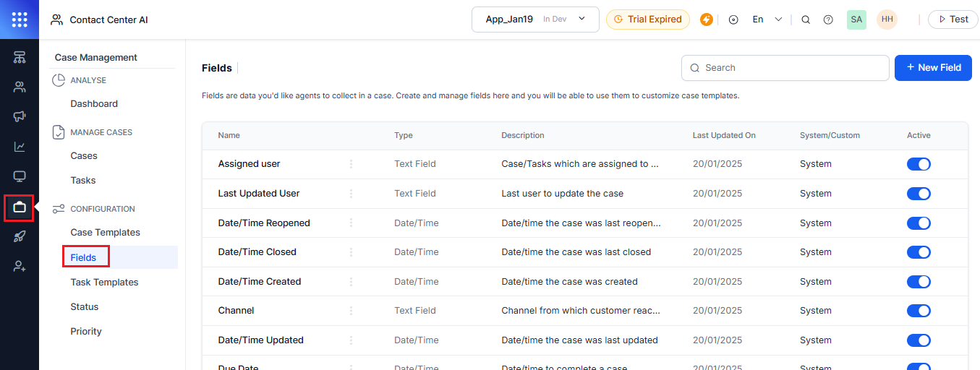Click the rocket deploy sidebar icon
Image resolution: width=980 pixels, height=370 pixels.
point(20,237)
